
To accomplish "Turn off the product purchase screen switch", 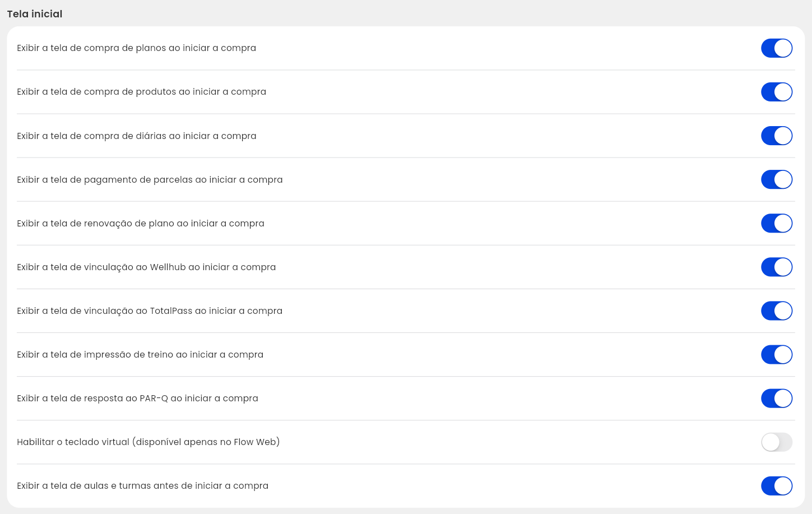I will (776, 92).
